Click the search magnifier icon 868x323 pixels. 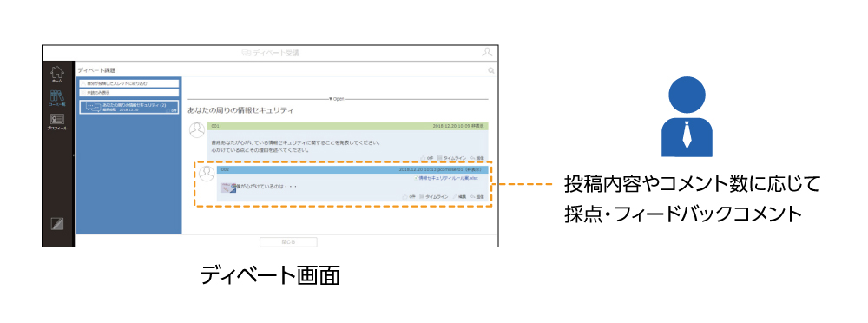491,70
